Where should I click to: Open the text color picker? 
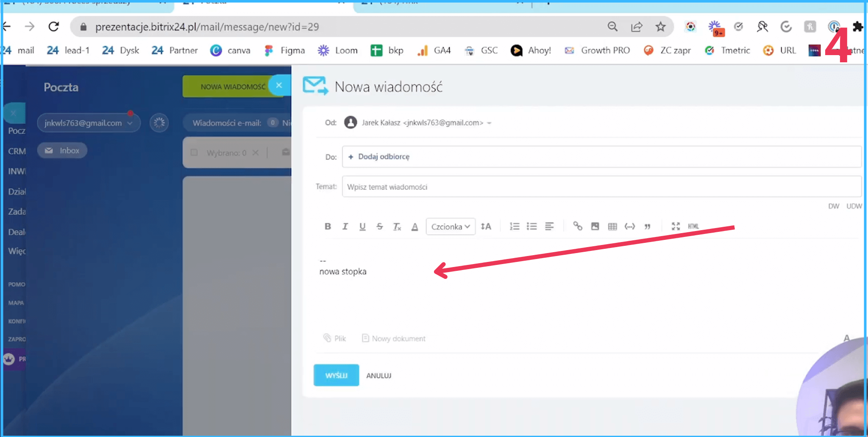click(415, 226)
